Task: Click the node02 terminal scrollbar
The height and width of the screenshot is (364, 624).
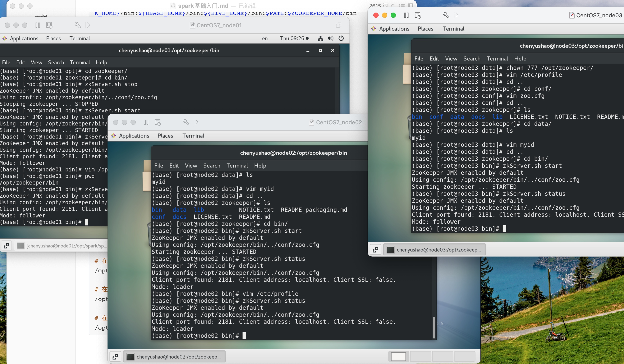Action: click(434, 328)
